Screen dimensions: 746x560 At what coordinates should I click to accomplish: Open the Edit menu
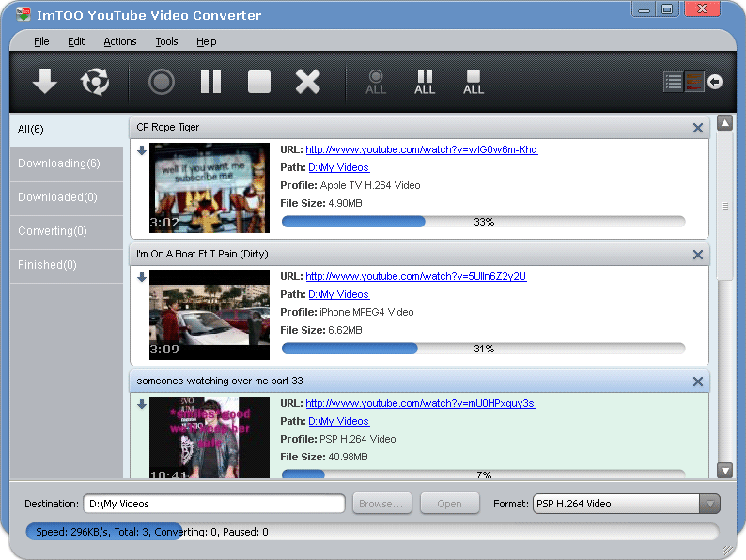pos(76,41)
